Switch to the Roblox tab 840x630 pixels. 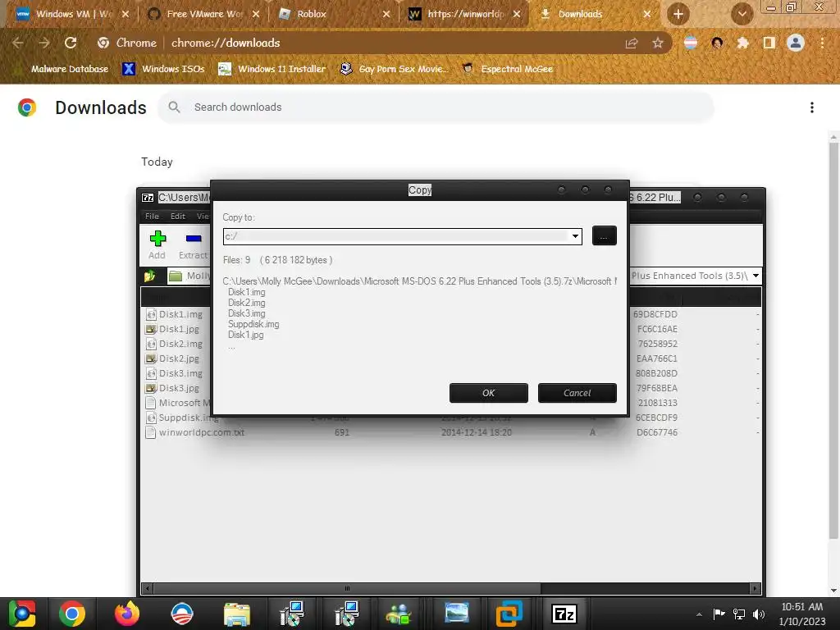(x=335, y=14)
